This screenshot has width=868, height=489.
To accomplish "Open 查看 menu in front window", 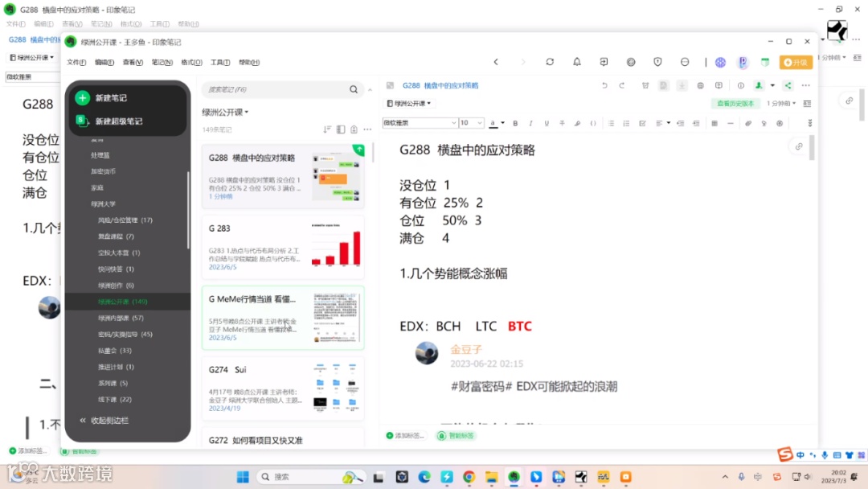I will [133, 63].
